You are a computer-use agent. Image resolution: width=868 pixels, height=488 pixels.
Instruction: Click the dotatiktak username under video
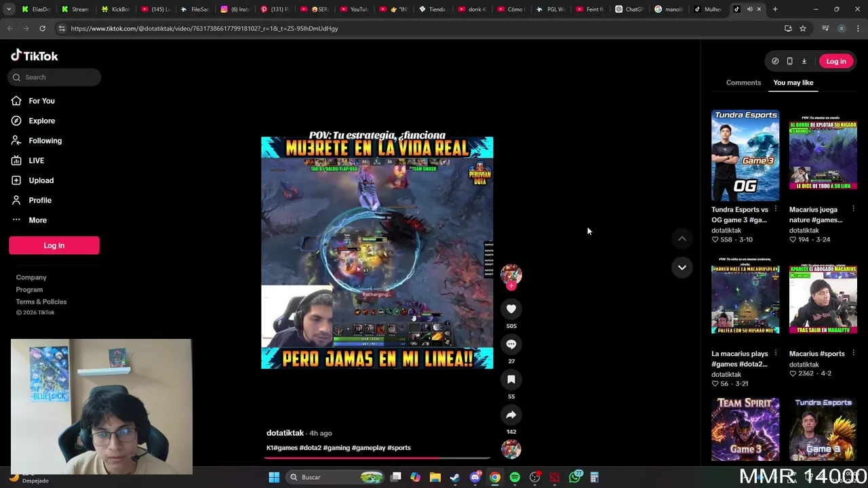click(285, 433)
